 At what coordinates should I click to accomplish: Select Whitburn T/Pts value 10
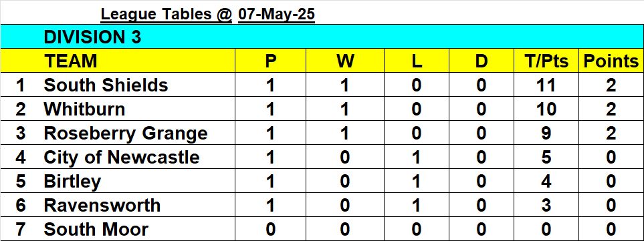pyautogui.click(x=546, y=109)
